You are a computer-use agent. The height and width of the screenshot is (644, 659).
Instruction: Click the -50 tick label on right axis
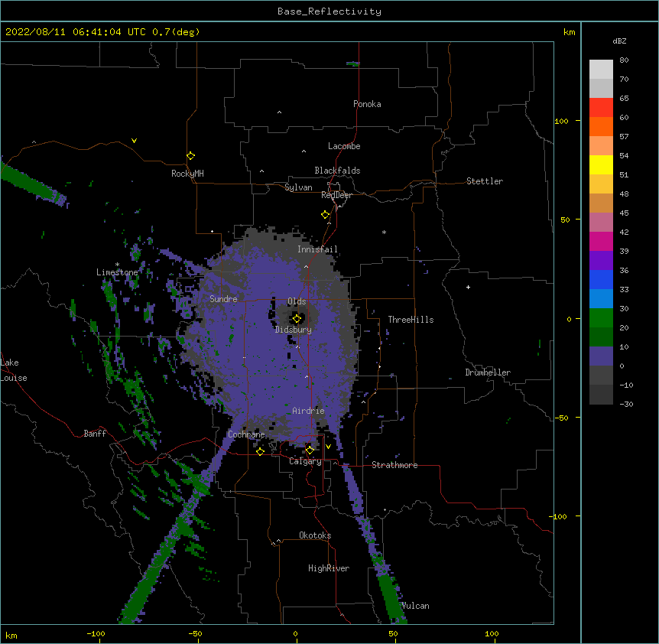point(561,418)
